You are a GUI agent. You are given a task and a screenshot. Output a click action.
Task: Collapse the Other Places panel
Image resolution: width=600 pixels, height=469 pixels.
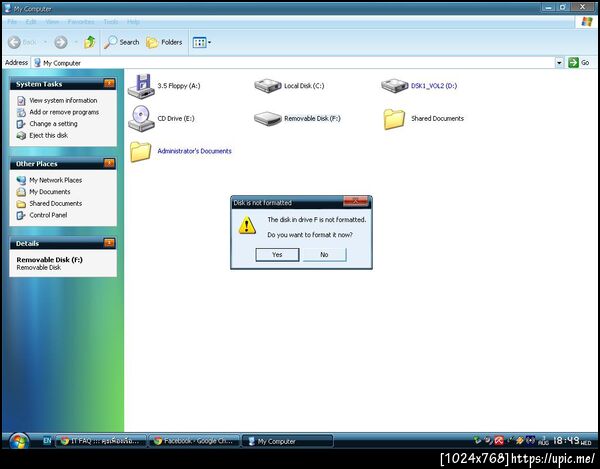pos(109,164)
